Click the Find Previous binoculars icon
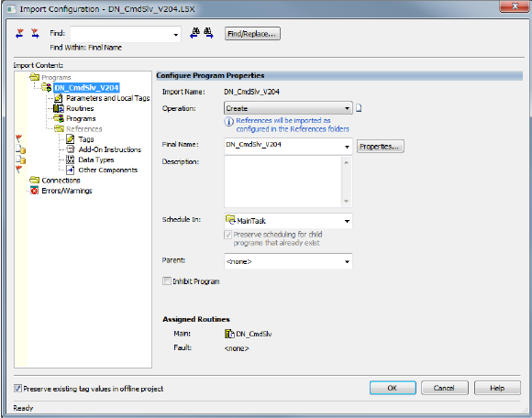Image resolution: width=532 pixels, height=418 pixels. coord(194,33)
